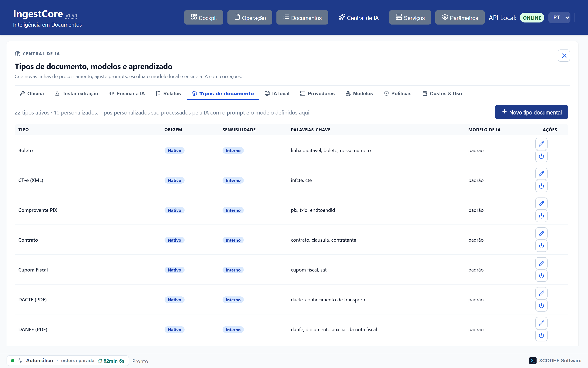Toggle power for DANFE (PDF) type
The height and width of the screenshot is (368, 588).
tap(541, 335)
